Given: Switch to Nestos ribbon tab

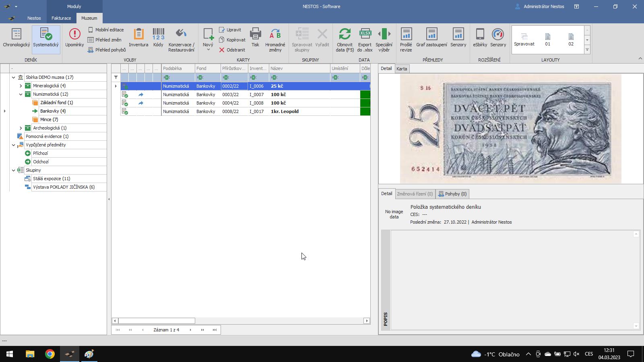Looking at the screenshot, I should click(34, 18).
